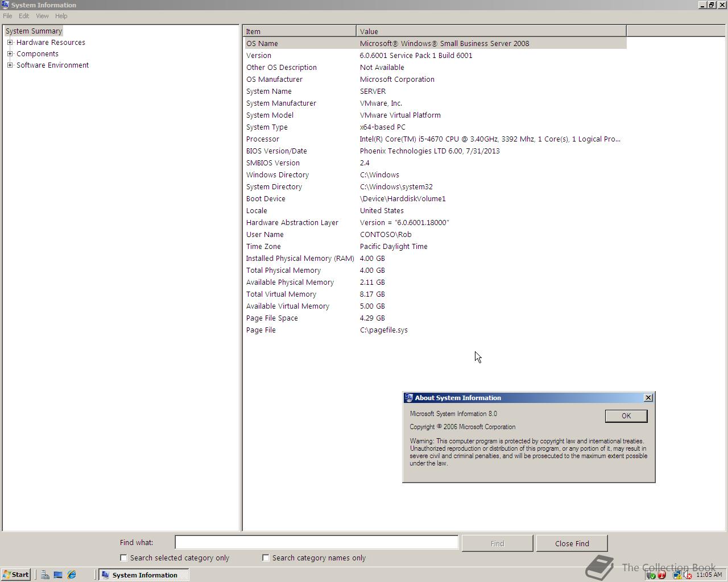Screen dimensions: 728x582
Task: Expand the Software Environment node
Action: [10, 65]
